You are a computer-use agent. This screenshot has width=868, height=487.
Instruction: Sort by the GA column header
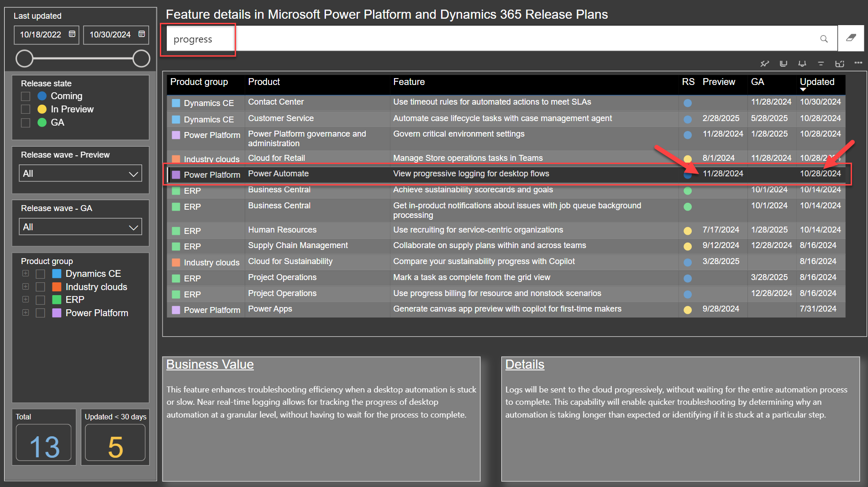pyautogui.click(x=758, y=82)
